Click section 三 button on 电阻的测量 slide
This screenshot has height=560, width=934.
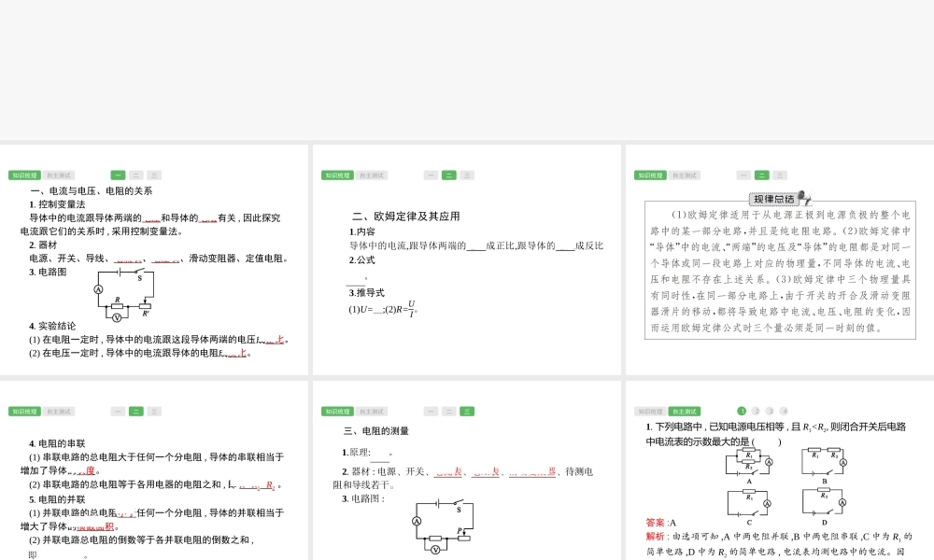[x=467, y=412]
